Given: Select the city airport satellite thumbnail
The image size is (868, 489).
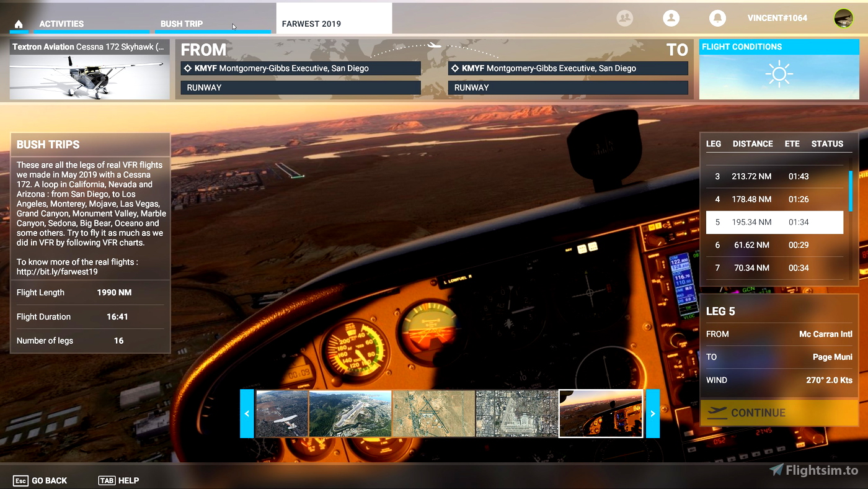Looking at the screenshot, I should click(517, 413).
